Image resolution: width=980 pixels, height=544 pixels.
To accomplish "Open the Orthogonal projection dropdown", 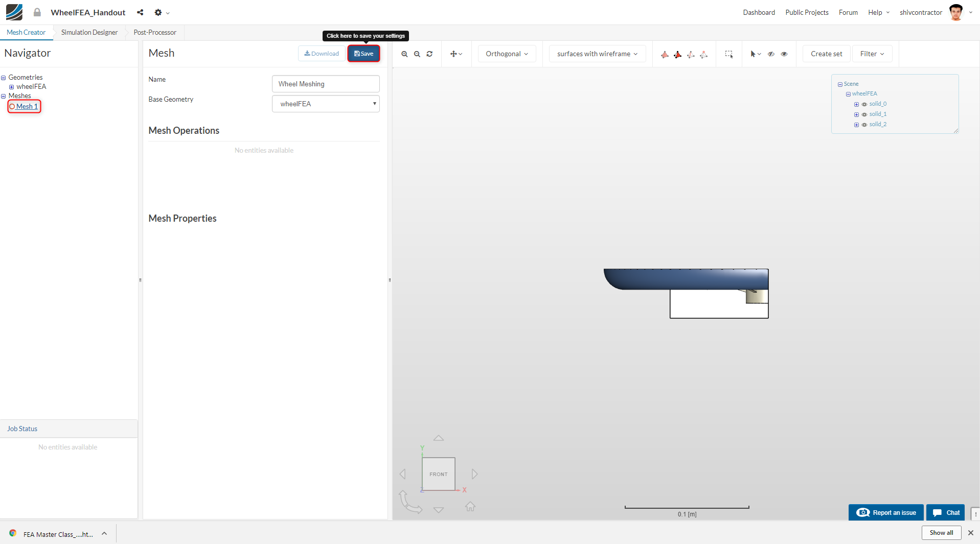I will click(x=507, y=54).
